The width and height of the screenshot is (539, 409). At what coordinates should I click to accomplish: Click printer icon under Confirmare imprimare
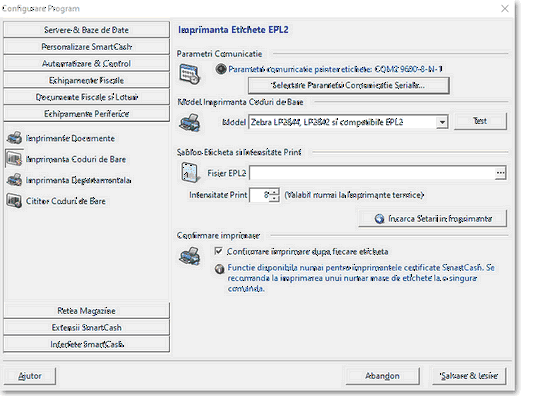coord(189,256)
